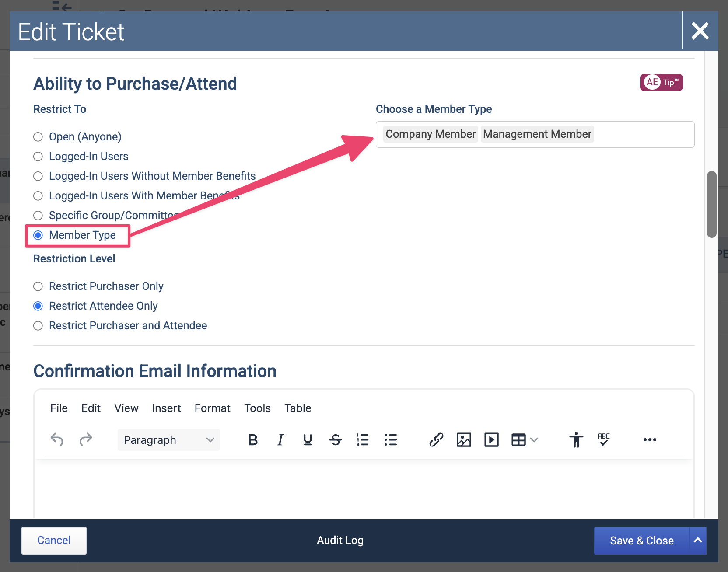Click the Choose a Member Type field
The image size is (728, 572).
[535, 134]
